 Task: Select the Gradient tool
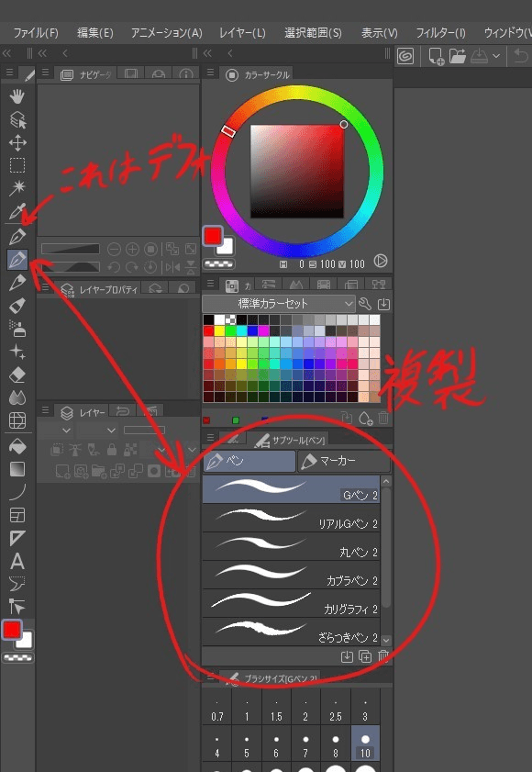pyautogui.click(x=17, y=469)
